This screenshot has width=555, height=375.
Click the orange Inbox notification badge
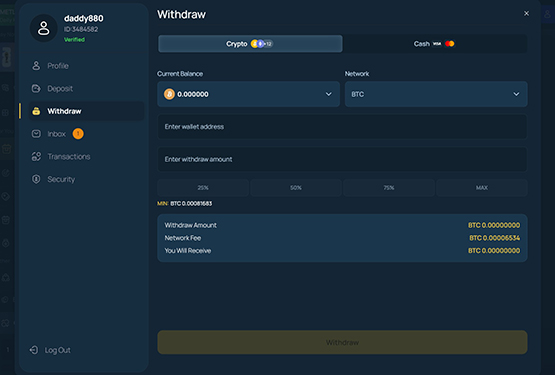pos(78,133)
